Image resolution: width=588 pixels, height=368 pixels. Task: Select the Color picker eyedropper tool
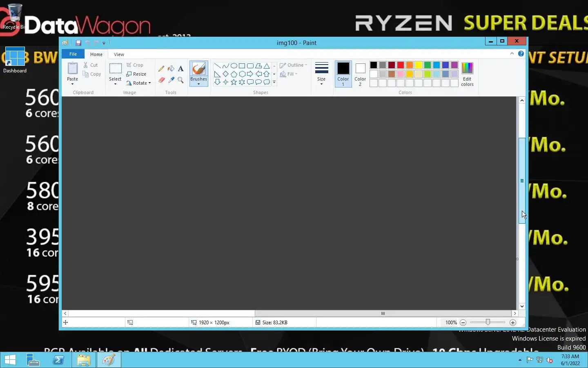coord(171,80)
